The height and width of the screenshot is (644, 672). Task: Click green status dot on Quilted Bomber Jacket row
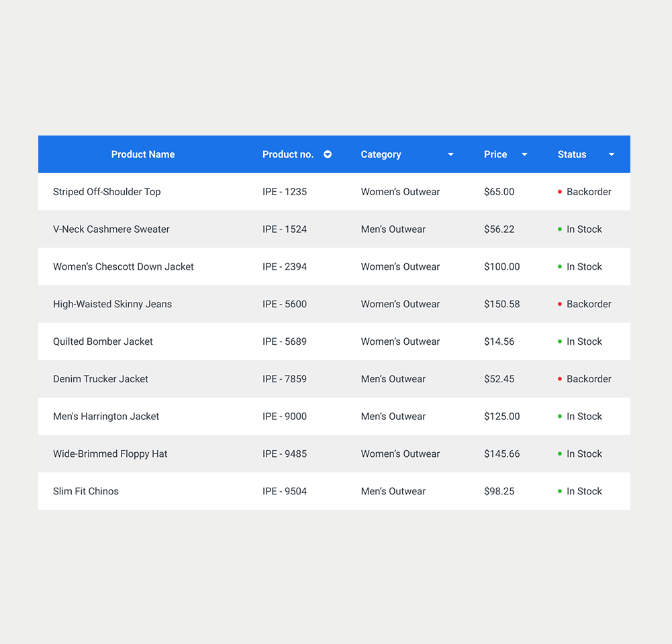[x=560, y=341]
